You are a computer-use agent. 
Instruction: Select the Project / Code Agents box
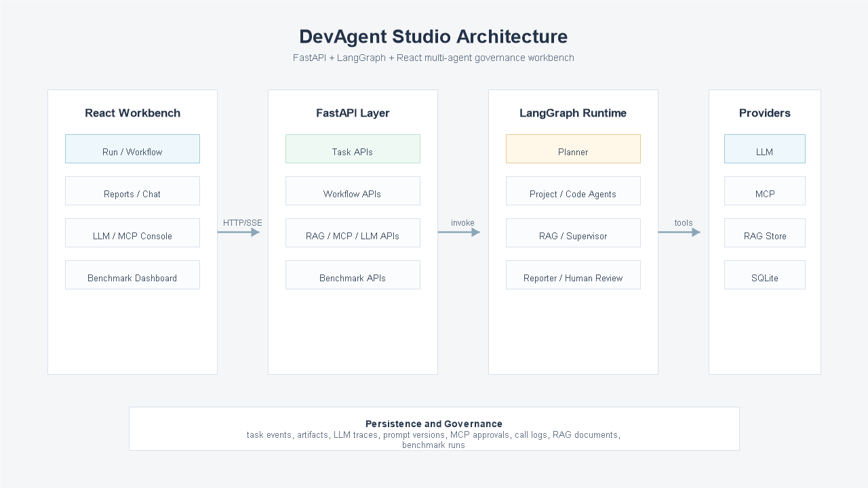573,190
